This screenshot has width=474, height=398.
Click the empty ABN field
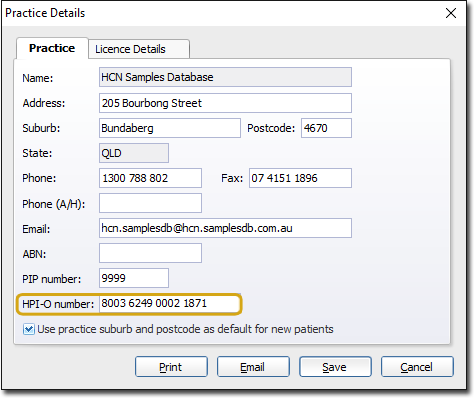(x=150, y=253)
